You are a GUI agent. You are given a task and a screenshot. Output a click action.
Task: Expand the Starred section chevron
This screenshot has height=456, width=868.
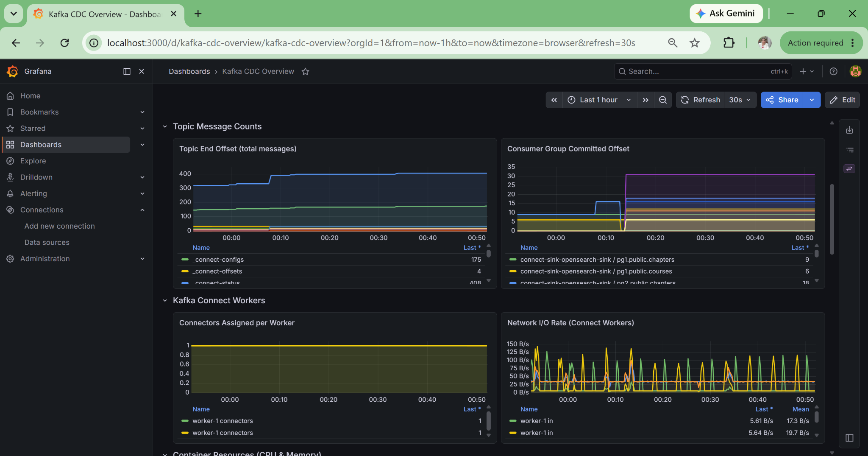pyautogui.click(x=142, y=129)
